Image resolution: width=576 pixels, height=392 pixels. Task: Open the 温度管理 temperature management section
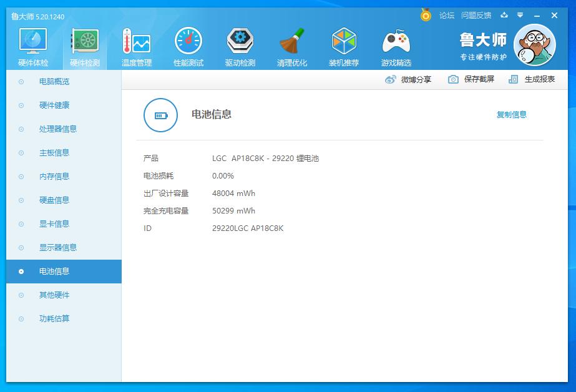tap(136, 47)
